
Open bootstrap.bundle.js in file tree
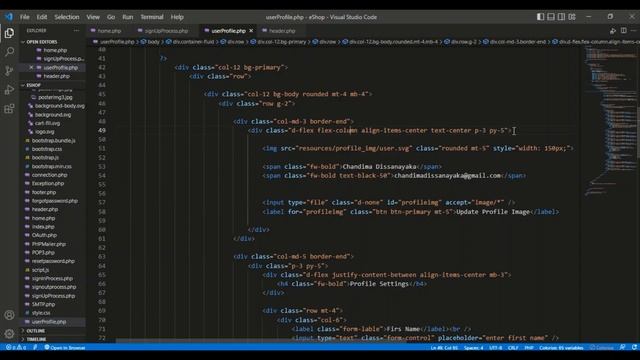(x=53, y=140)
